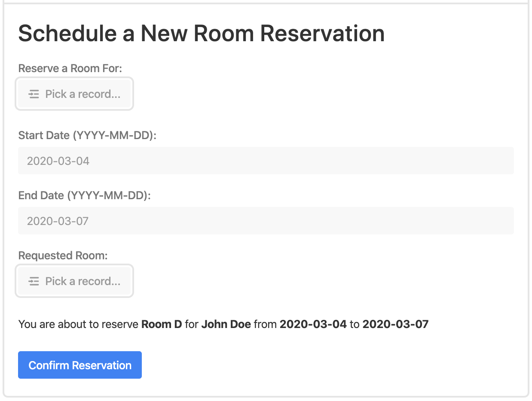Screen dimensions: 532x401
Task: Click the bold 2020-03-07 in the summary sentence
Action: 396,324
